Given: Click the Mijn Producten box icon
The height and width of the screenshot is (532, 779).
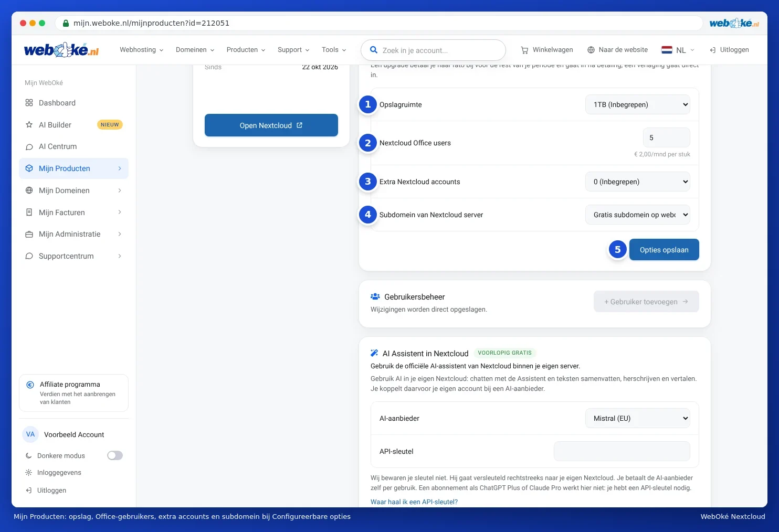Looking at the screenshot, I should click(29, 168).
